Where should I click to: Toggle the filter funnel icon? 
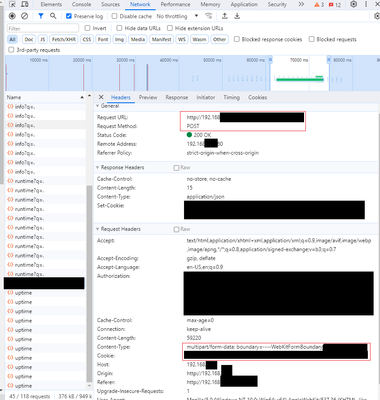point(41,16)
